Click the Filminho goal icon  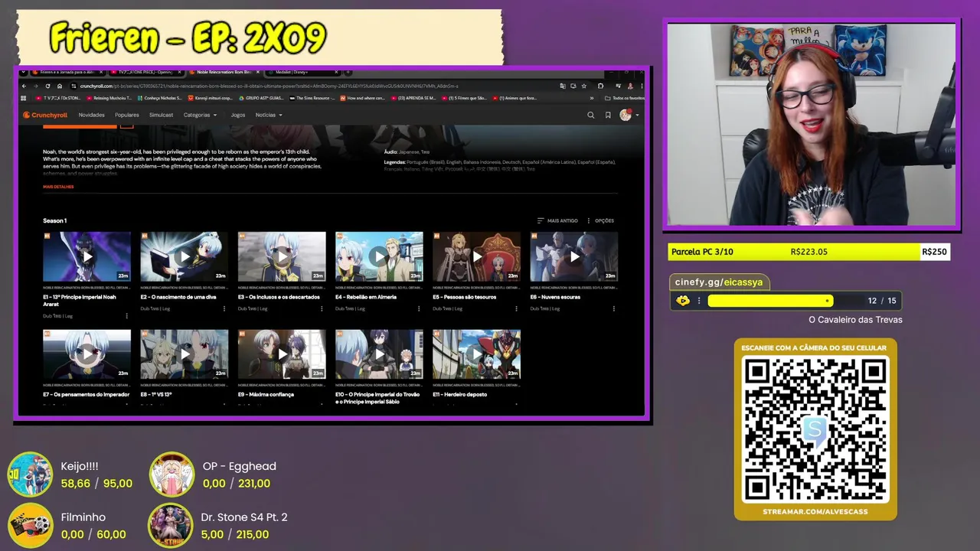click(x=31, y=526)
